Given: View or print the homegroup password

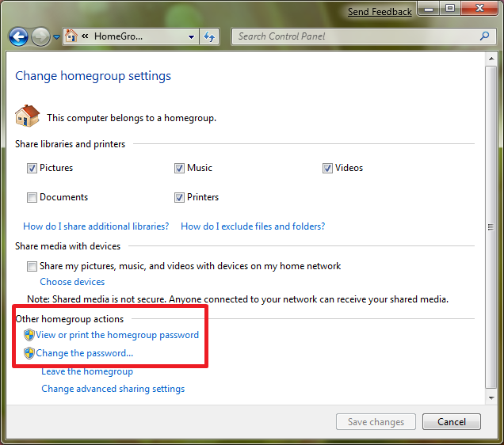Looking at the screenshot, I should pyautogui.click(x=117, y=335).
